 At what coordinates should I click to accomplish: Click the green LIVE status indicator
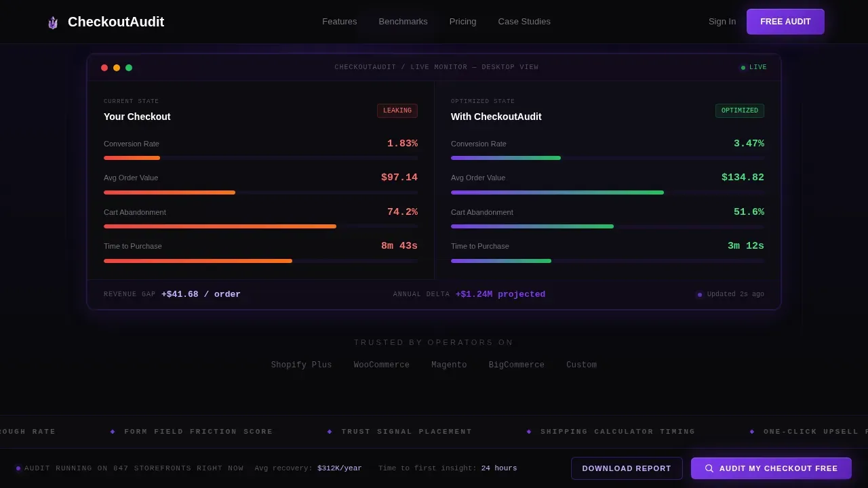753,68
